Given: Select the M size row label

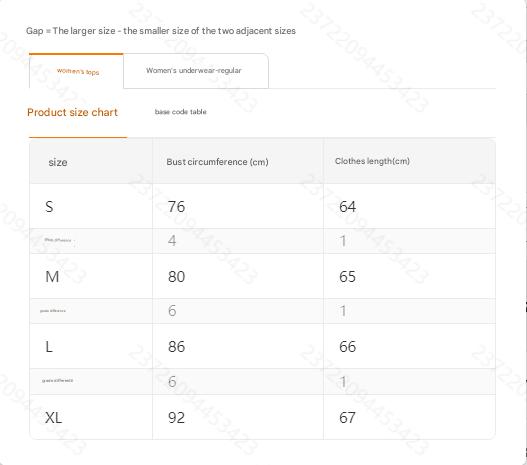Looking at the screenshot, I should tap(52, 277).
